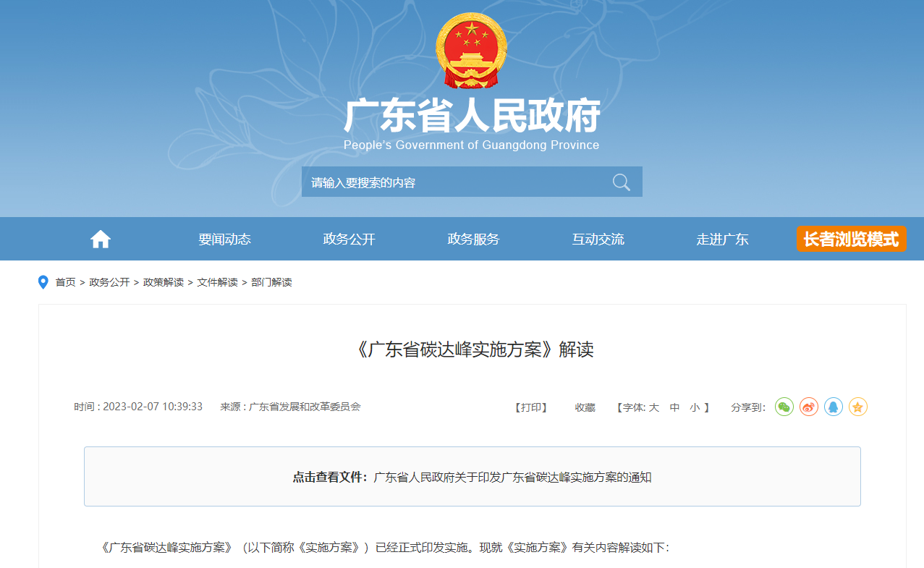924x568 pixels.
Task: Set font size to 中 (medium)
Action: (674, 407)
